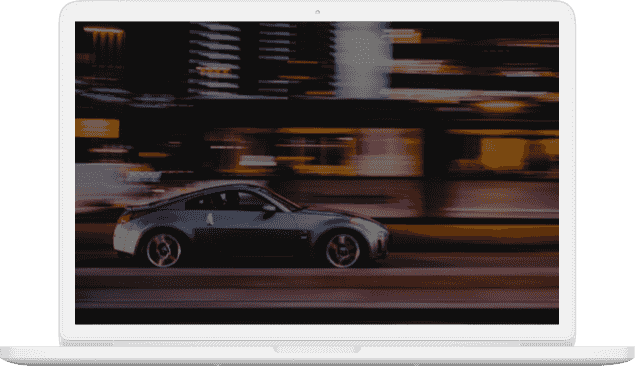Click the pale blurred pillar in the background
635x366 pixels.
click(360, 60)
